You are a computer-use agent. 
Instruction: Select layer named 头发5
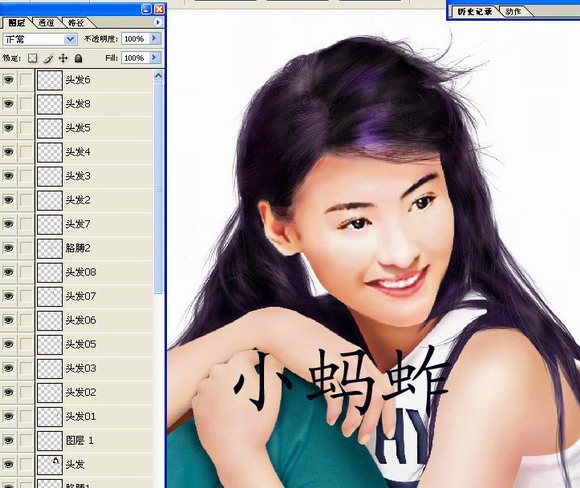pyautogui.click(x=78, y=128)
